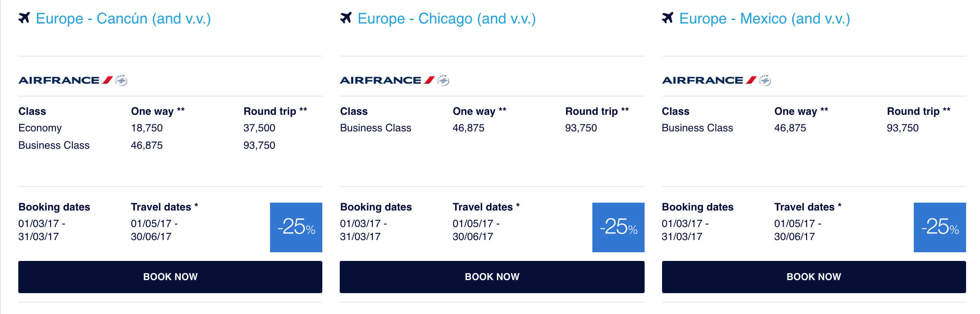Click the SkyTeam emblem in the Chicago card

(x=443, y=80)
